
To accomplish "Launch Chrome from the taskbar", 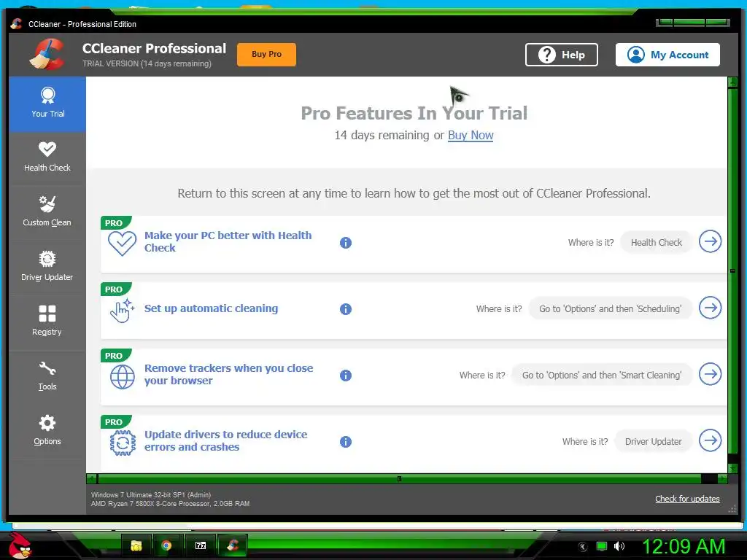I will (166, 545).
